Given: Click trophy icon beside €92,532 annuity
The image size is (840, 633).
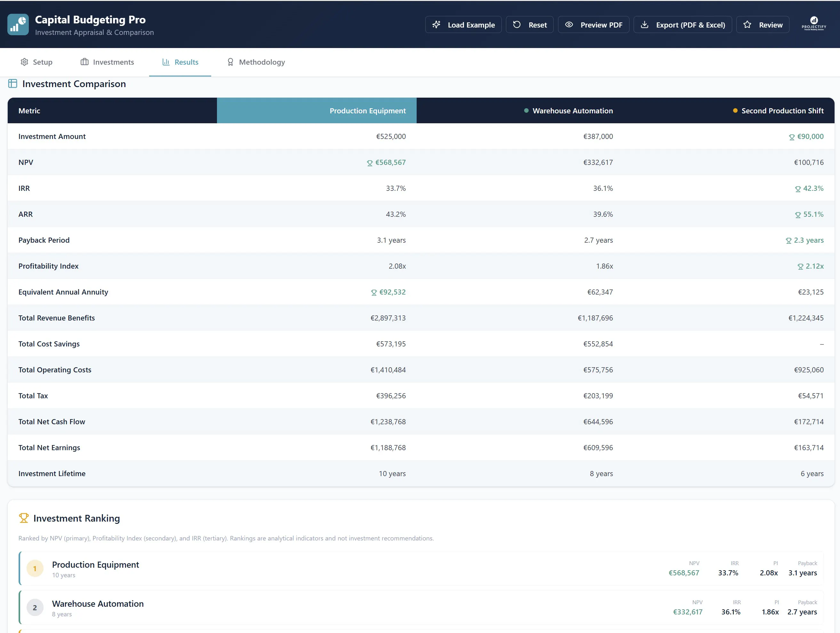Looking at the screenshot, I should coord(374,293).
